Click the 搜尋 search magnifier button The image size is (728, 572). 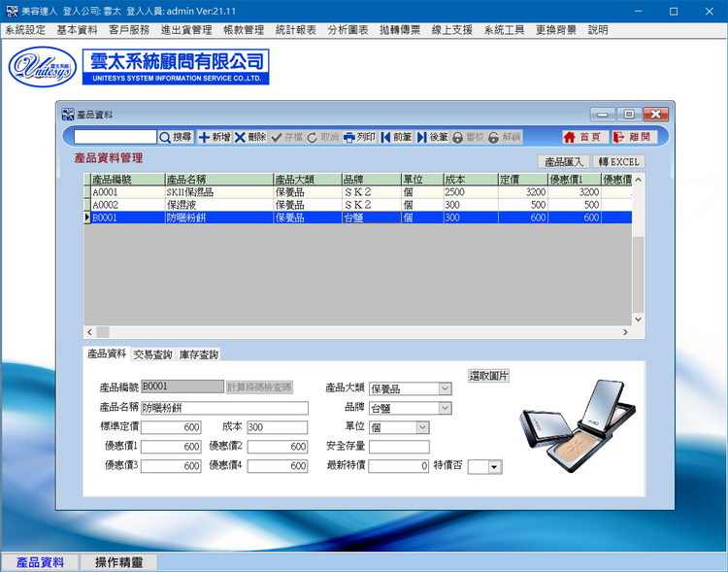(x=176, y=138)
